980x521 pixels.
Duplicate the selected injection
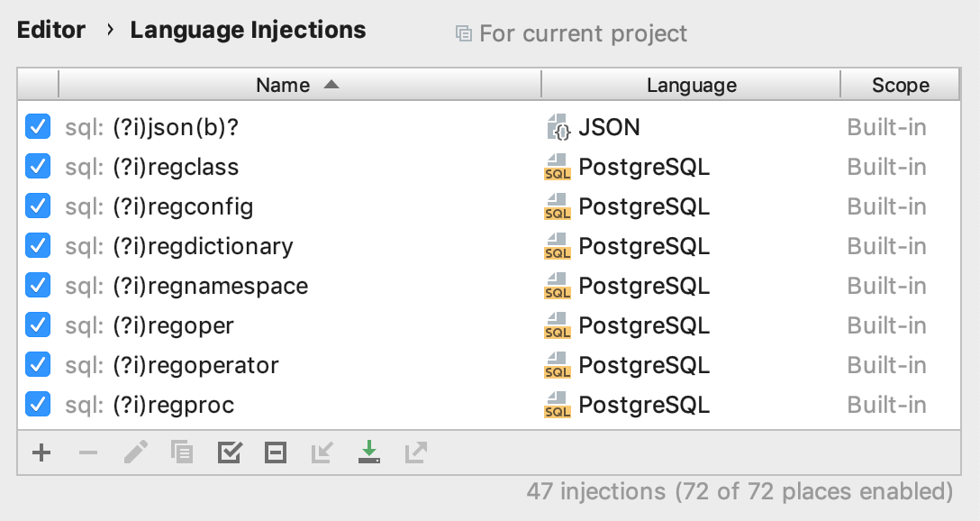pyautogui.click(x=182, y=453)
